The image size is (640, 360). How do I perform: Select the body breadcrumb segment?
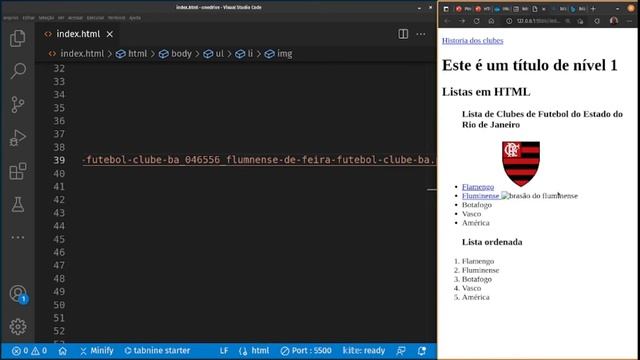point(176,54)
